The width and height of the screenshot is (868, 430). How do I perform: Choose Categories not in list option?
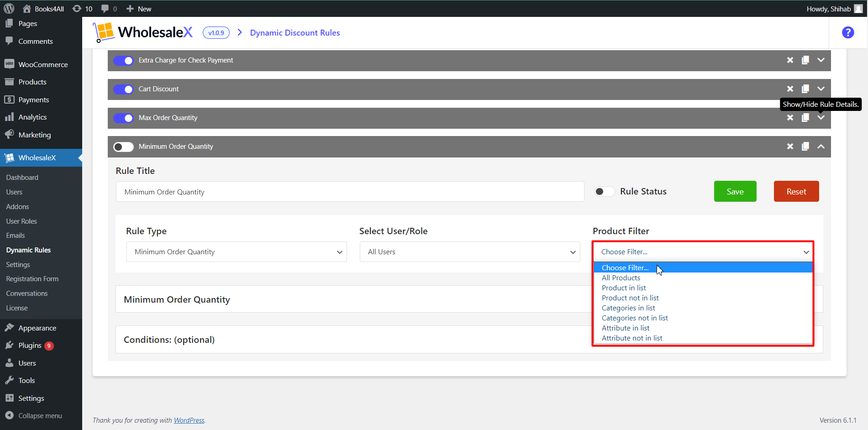point(703,318)
